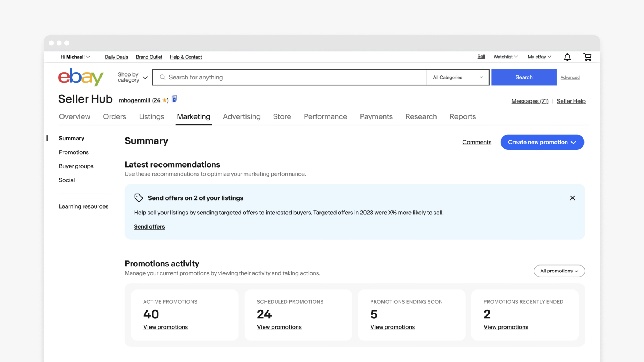
Task: Open the shopping cart icon
Action: [x=587, y=57]
